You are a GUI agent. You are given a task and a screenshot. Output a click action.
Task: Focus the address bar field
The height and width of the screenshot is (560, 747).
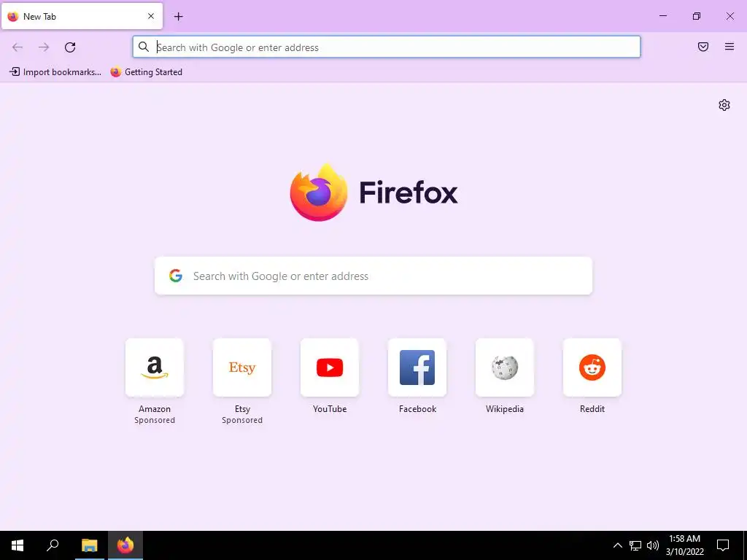(387, 47)
